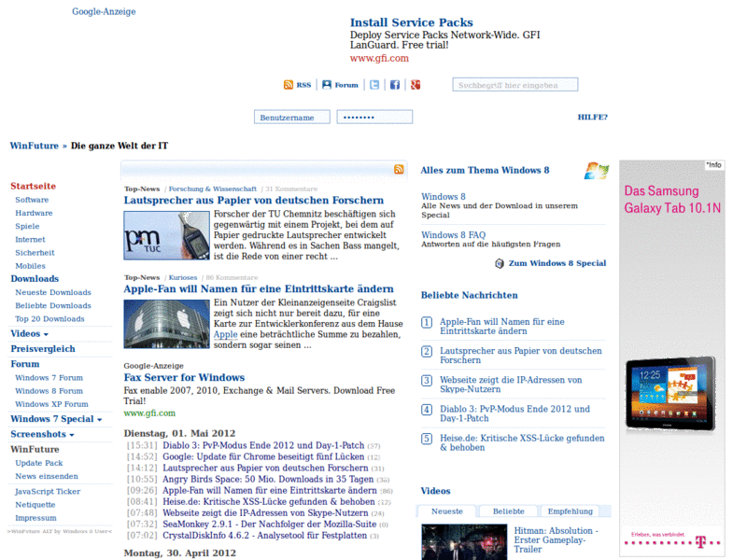
Task: Open Forum section in sidebar
Action: tap(25, 364)
